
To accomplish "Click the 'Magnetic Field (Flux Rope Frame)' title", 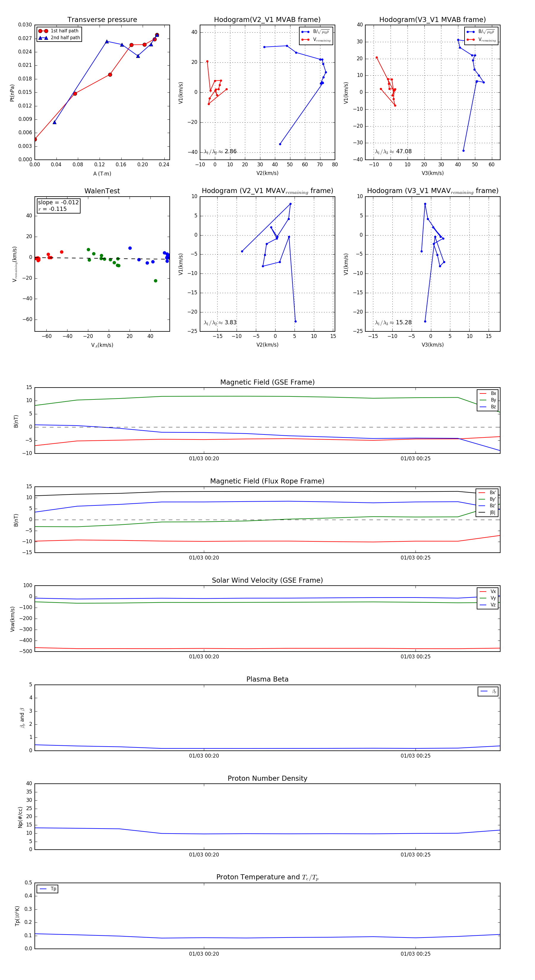I will pyautogui.click(x=267, y=481).
